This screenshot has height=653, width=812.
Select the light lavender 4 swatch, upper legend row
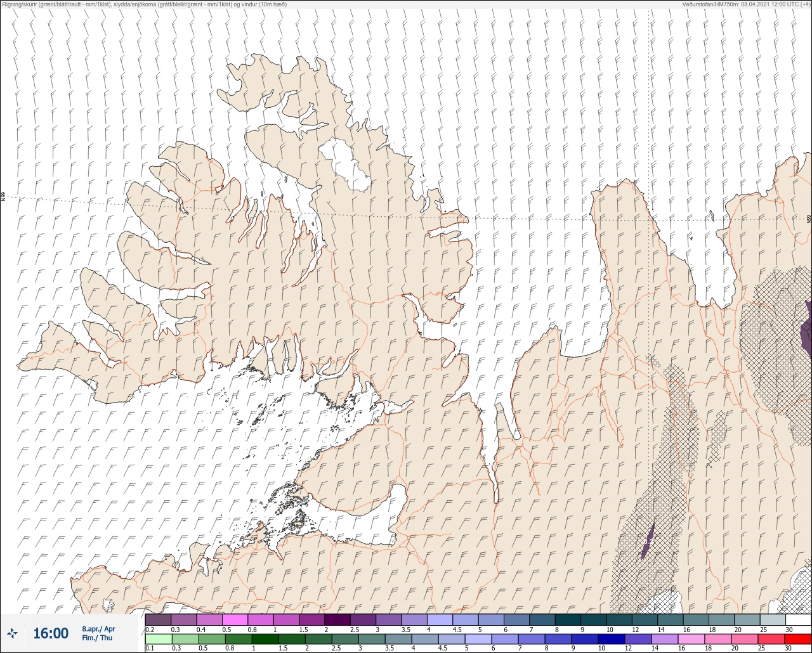coord(440,619)
